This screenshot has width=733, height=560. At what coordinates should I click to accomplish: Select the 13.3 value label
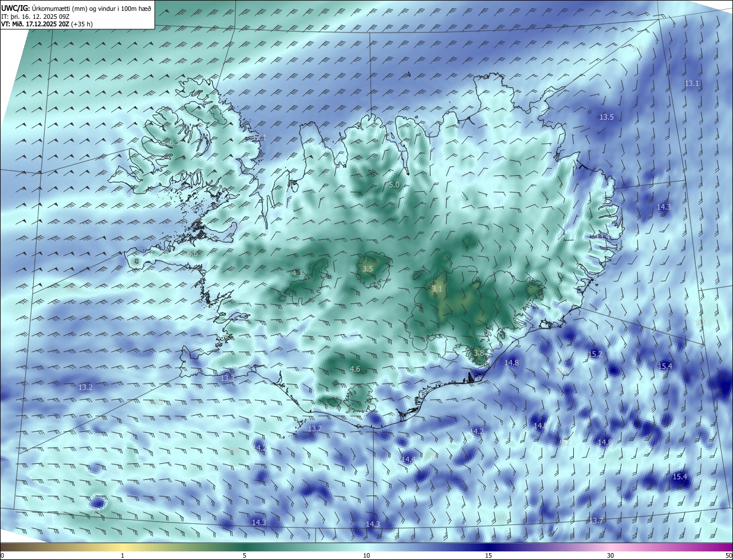click(227, 378)
